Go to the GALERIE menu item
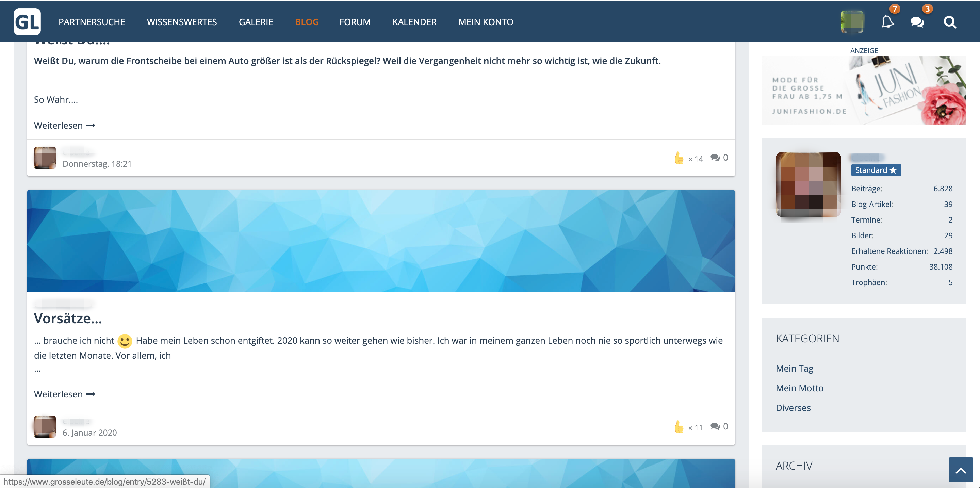980x488 pixels. coord(256,22)
